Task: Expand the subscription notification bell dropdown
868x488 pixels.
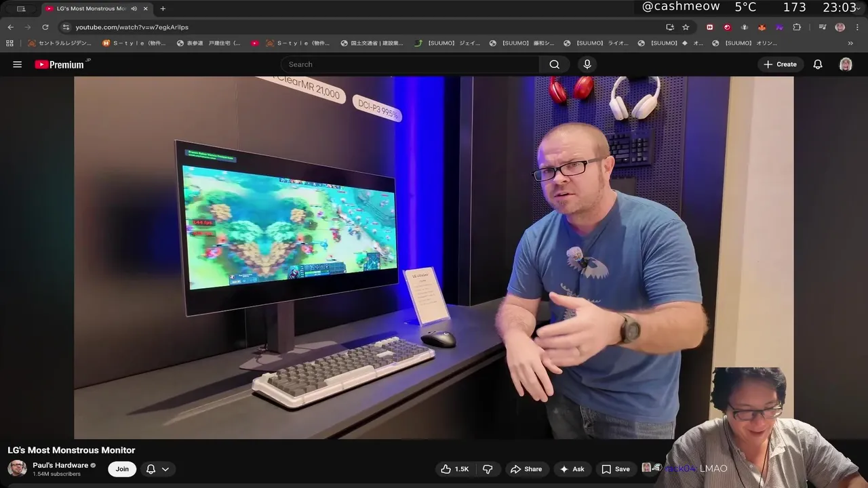Action: pos(157,469)
